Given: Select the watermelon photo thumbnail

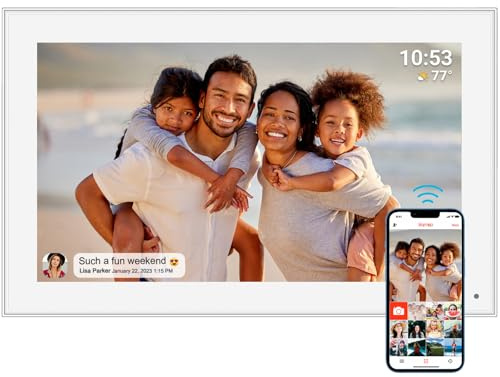Looking at the screenshot, I should (x=453, y=311).
